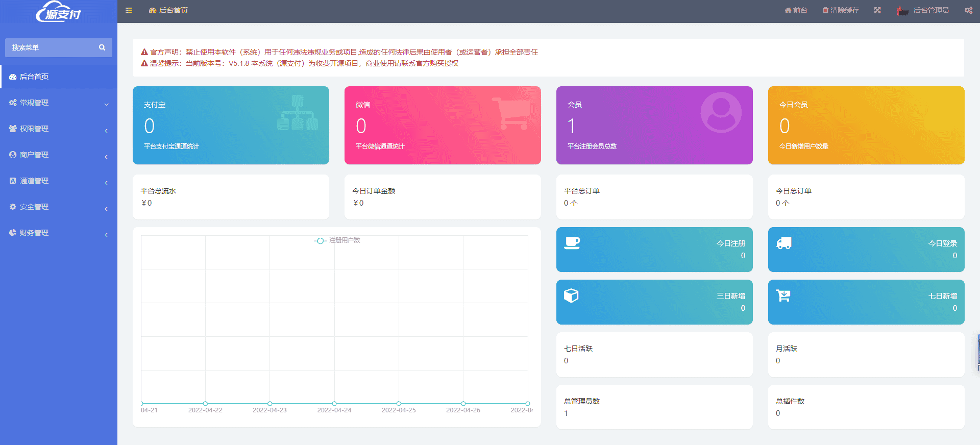Open the settings gears icon at top right

tap(968, 10)
